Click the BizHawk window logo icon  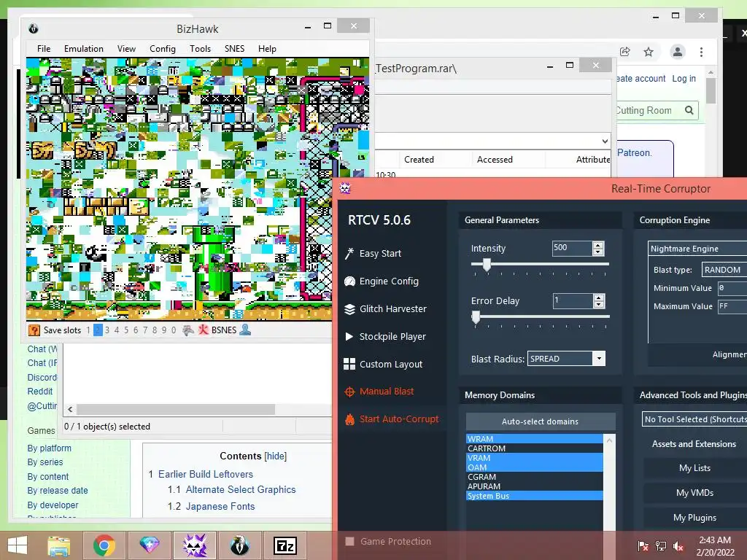[x=34, y=28]
